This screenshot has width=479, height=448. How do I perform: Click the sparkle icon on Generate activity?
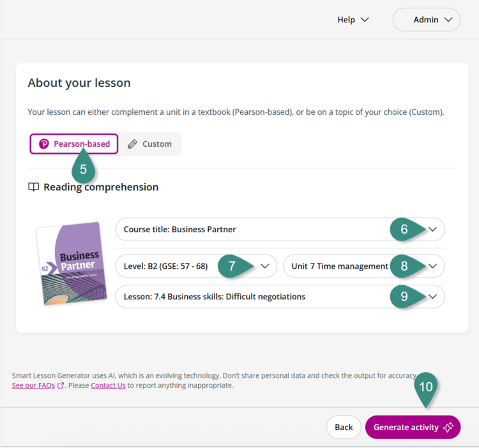(x=448, y=427)
